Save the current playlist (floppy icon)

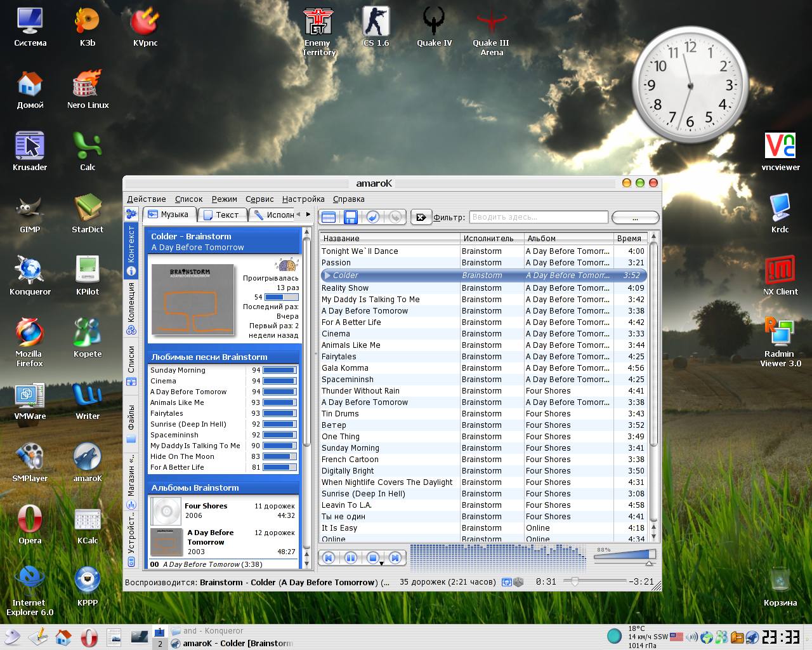click(350, 217)
